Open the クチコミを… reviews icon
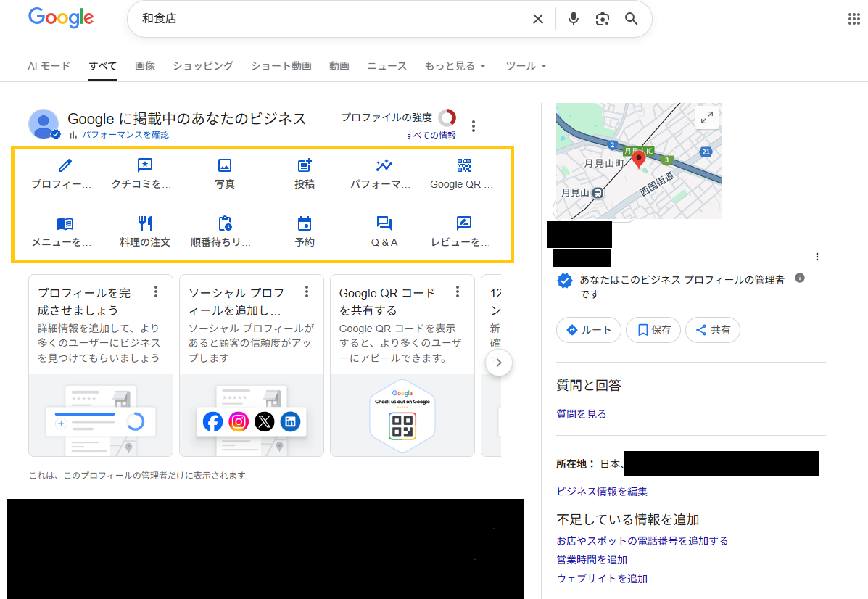Image resolution: width=868 pixels, height=599 pixels. (x=144, y=165)
